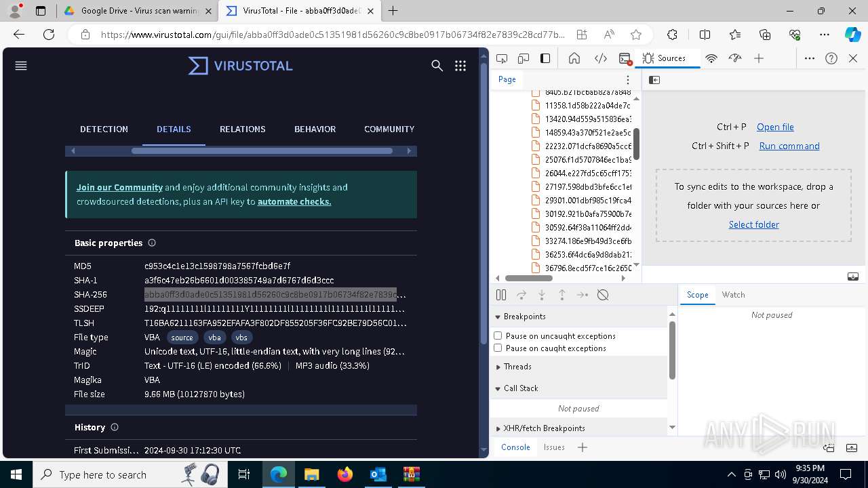The height and width of the screenshot is (488, 868).
Task: Click the Open file link
Action: [x=775, y=127]
